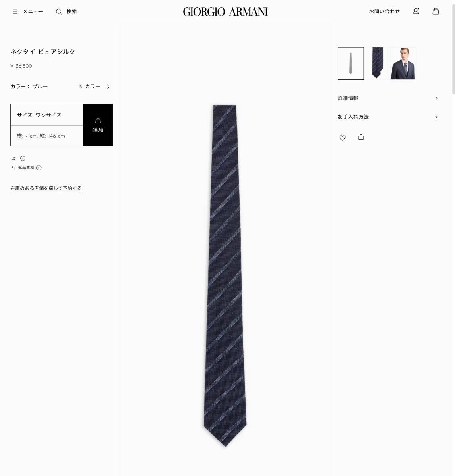Screen dimensions: 455x476
Task: Select the model wearing suit thumbnail
Action: [x=403, y=63]
